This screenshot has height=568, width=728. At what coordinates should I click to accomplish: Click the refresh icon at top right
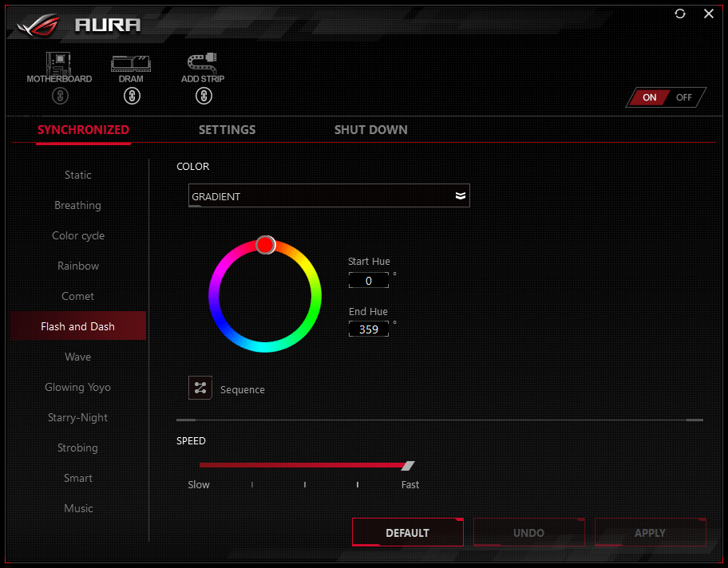[x=680, y=14]
